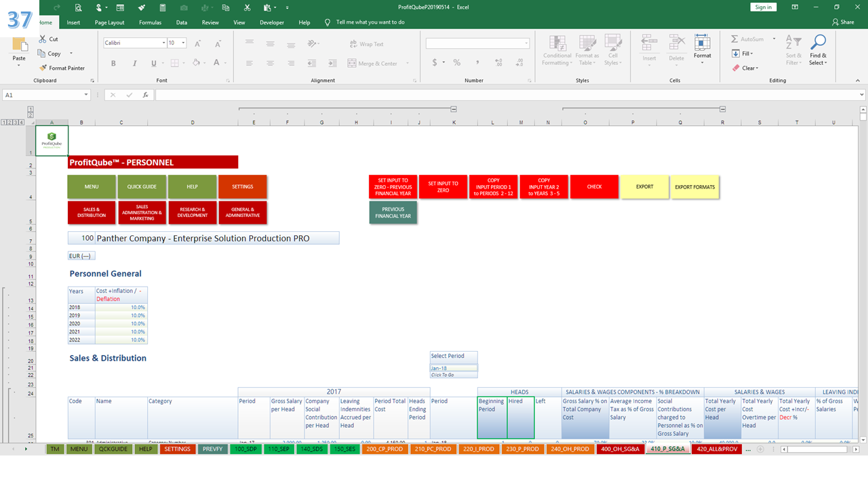868x488 pixels.
Task: Open the Insert ribbon tab
Action: tap(73, 22)
